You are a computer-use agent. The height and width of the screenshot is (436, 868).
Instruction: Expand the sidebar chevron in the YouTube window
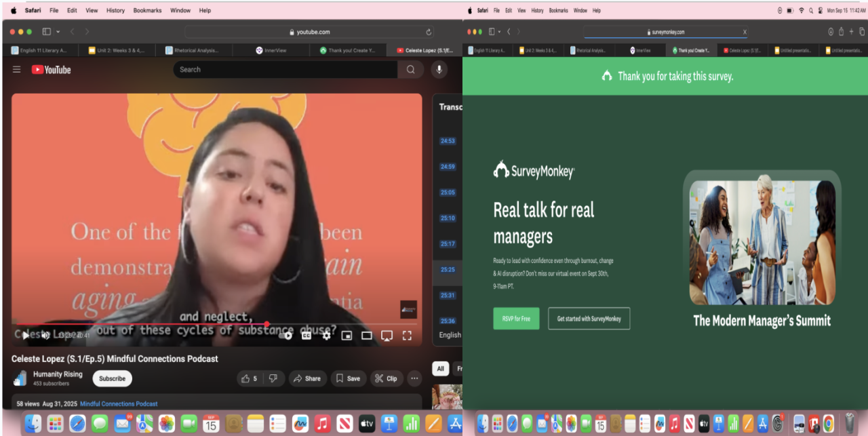[x=58, y=32]
